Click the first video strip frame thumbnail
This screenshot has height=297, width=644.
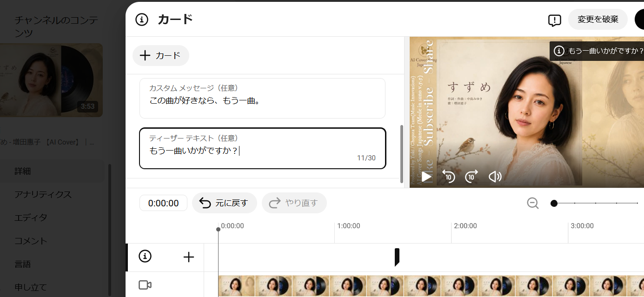click(x=236, y=286)
